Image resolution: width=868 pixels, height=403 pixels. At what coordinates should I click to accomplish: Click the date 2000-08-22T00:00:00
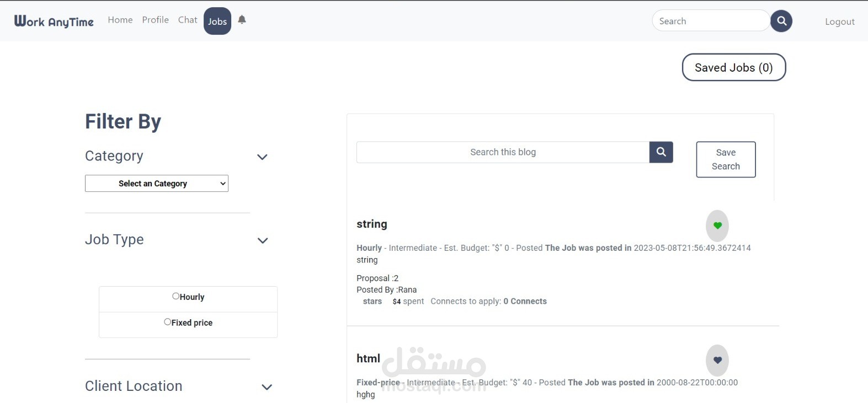click(697, 383)
